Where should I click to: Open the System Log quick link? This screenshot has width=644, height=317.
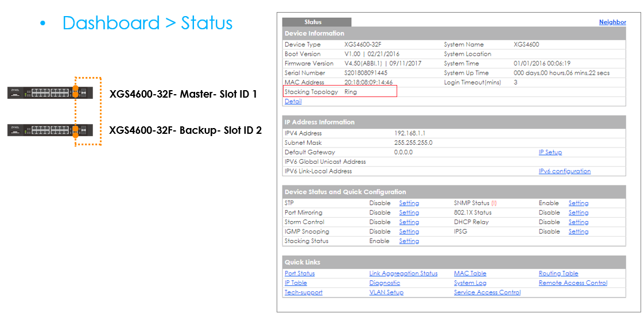(x=470, y=283)
